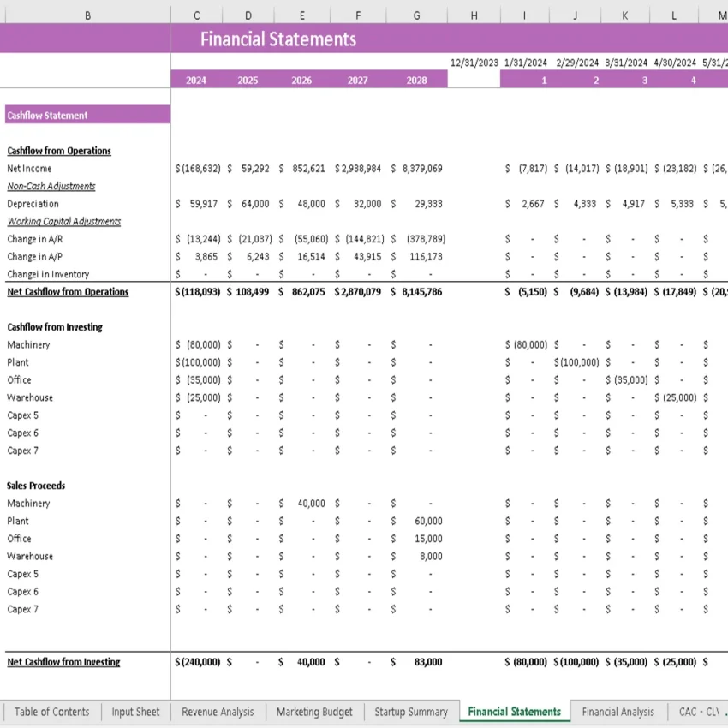This screenshot has width=728, height=728.
Task: Open the Financial Analysis sheet
Action: (x=618, y=712)
